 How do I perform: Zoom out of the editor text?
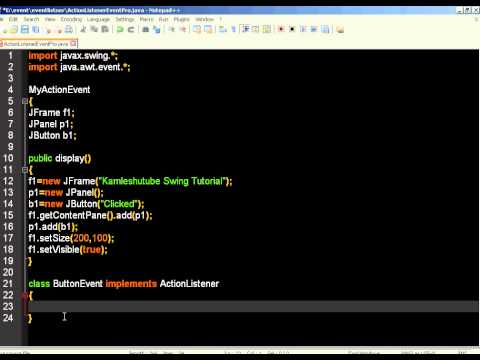click(183, 30)
